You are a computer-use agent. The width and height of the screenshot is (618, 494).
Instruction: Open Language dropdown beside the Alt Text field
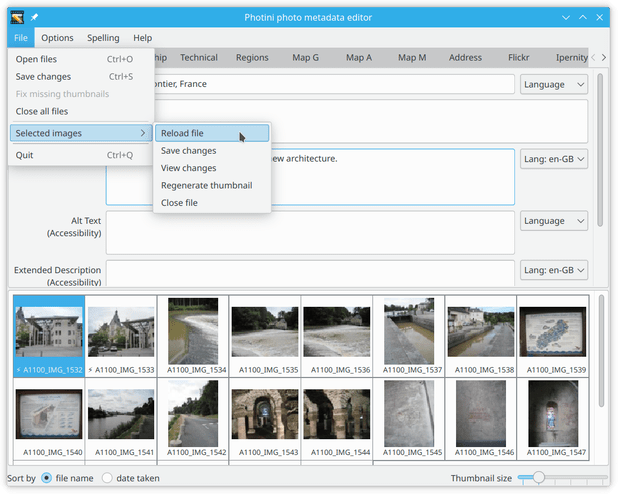pyautogui.click(x=554, y=221)
